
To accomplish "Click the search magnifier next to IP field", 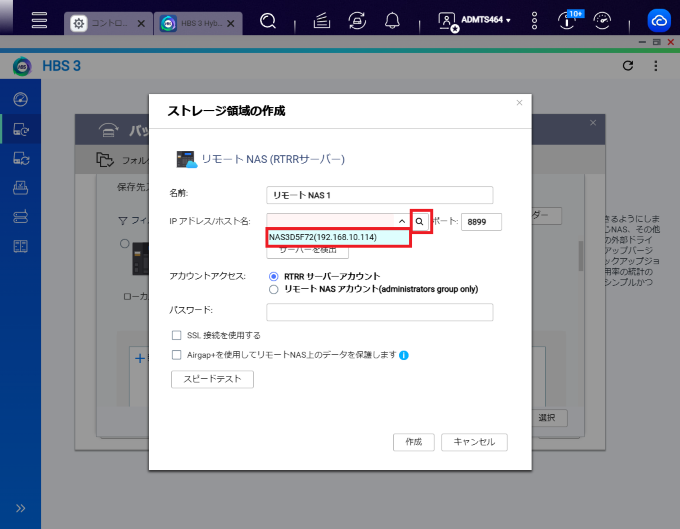I will (x=419, y=222).
